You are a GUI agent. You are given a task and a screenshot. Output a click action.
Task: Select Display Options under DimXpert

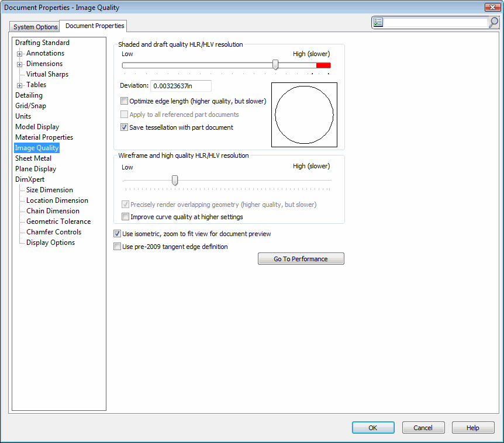(x=50, y=243)
